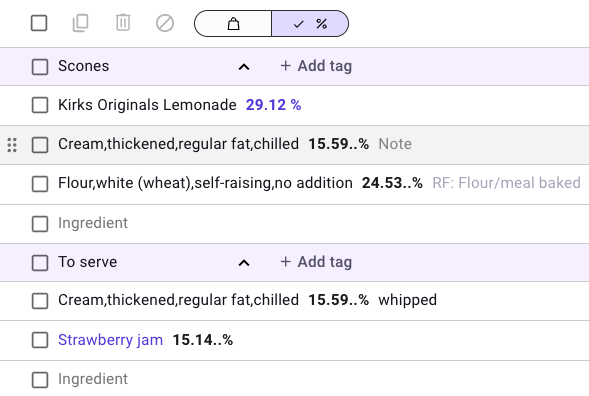Click the 24.53..% flour percentage
The height and width of the screenshot is (396, 589).
tap(392, 183)
